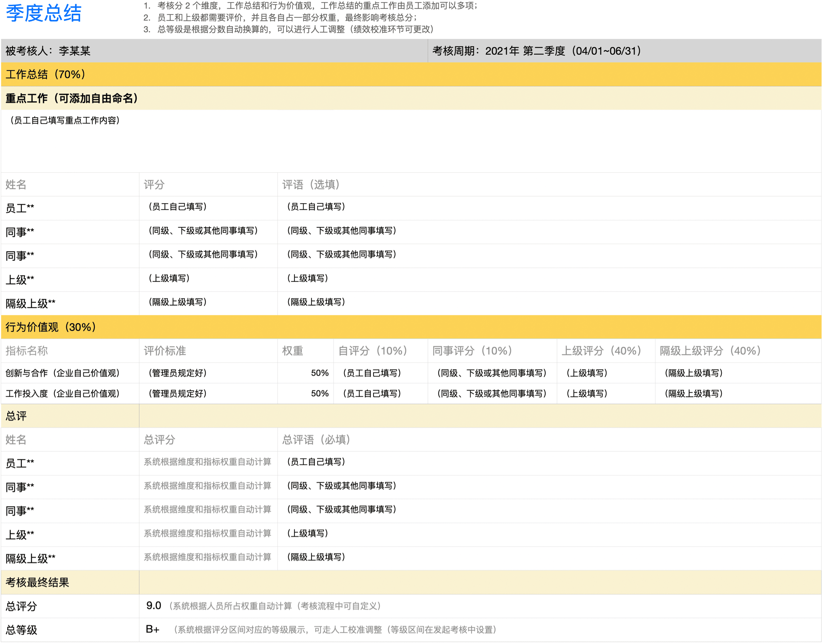This screenshot has width=823, height=644.
Task: Select the 考核周期 2021年 第二季度 cell
Action: click(x=625, y=51)
